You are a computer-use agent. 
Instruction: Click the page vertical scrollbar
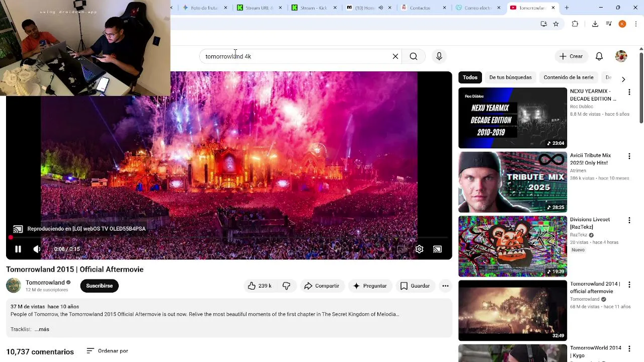(x=641, y=88)
